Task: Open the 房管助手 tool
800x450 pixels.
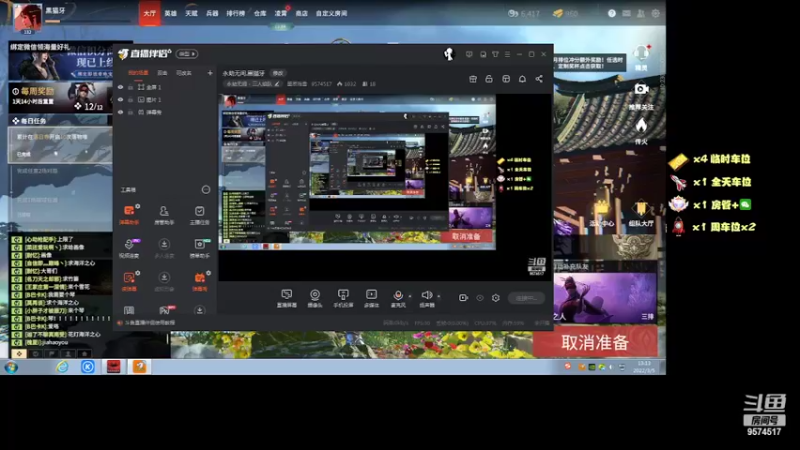Action: (x=164, y=215)
